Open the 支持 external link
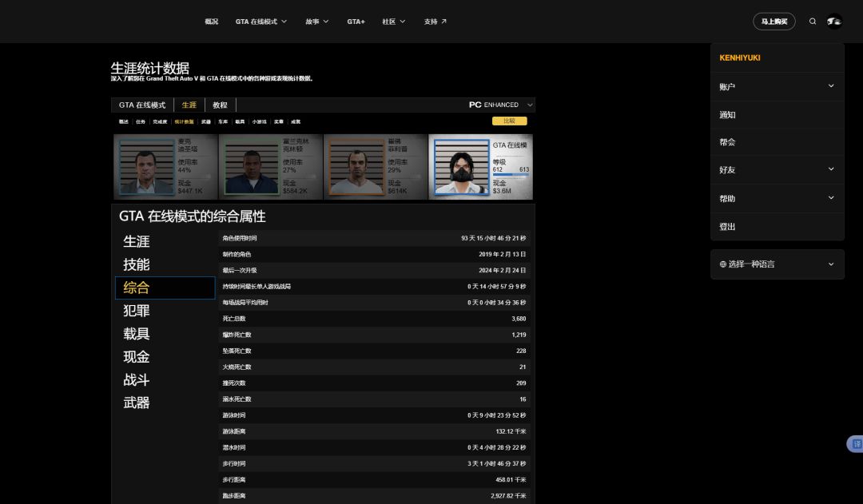 click(435, 22)
